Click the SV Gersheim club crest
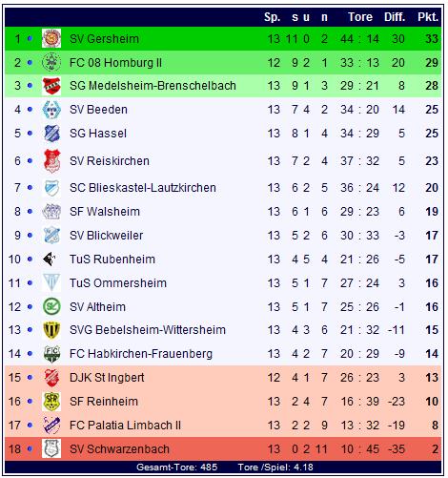The height and width of the screenshot is (478, 448). [x=51, y=38]
